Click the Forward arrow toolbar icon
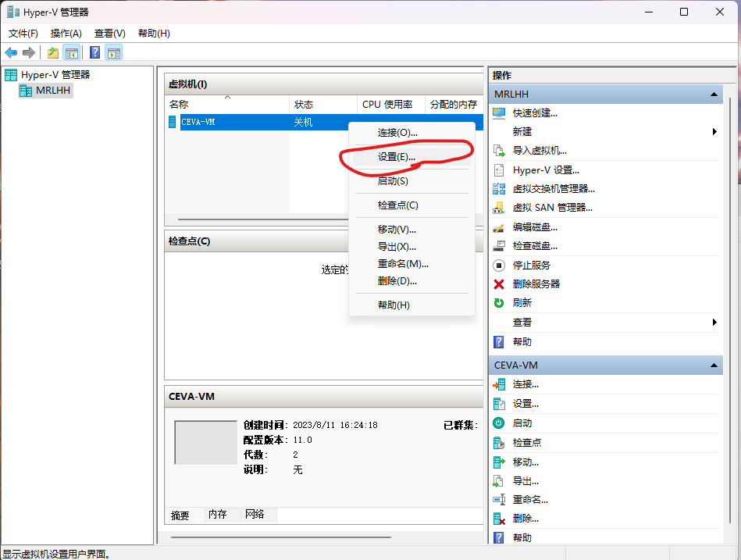741x560 pixels. pyautogui.click(x=29, y=52)
